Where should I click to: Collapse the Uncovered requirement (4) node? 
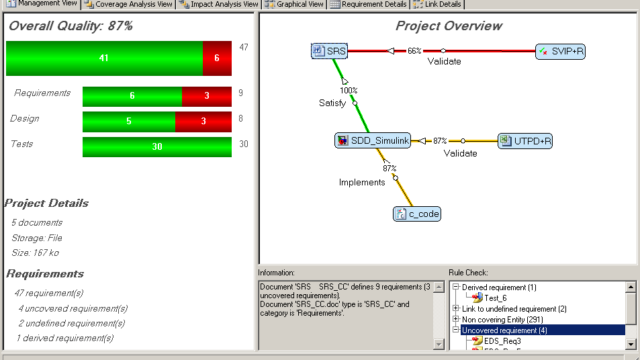[456, 329]
